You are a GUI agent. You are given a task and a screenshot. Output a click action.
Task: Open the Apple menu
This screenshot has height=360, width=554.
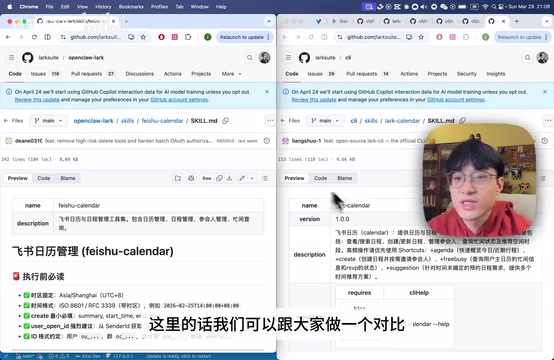tap(10, 7)
